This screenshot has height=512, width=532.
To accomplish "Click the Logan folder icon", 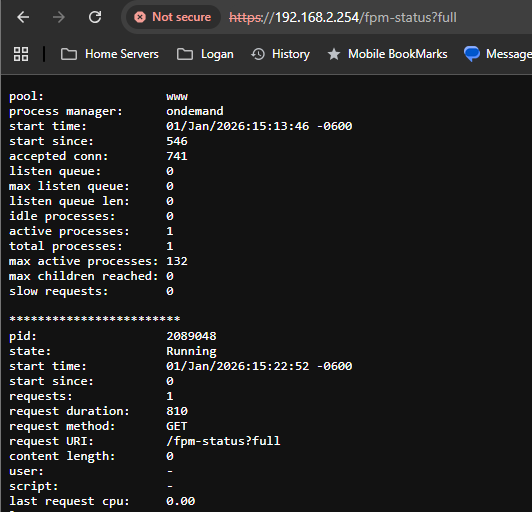I will pyautogui.click(x=185, y=54).
